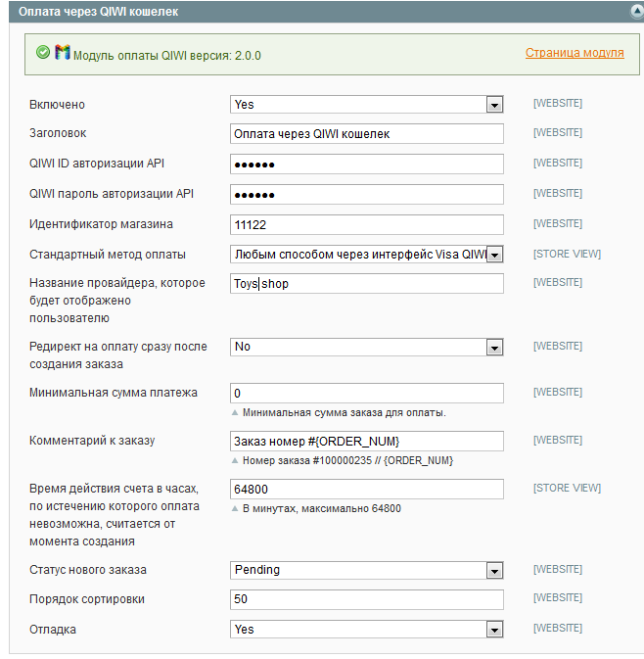Click the colorful M module logo icon
Image resolution: width=644 pixels, height=659 pixels.
point(63,52)
